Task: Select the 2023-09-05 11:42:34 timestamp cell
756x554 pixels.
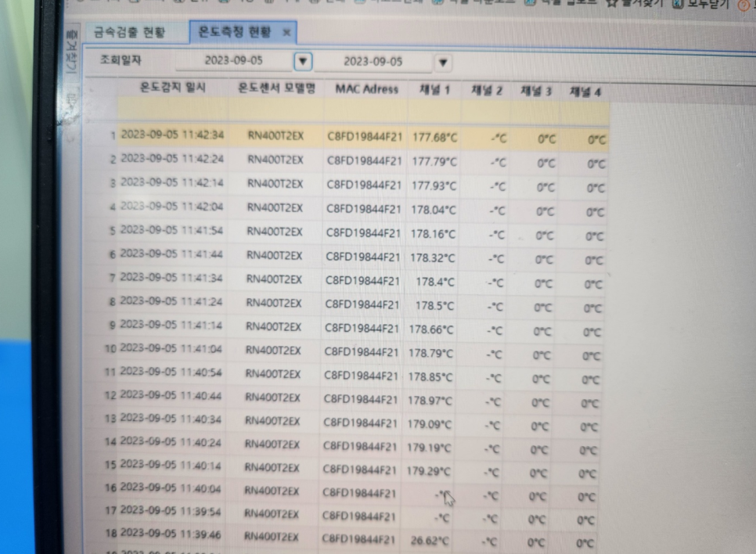Action: 172,135
